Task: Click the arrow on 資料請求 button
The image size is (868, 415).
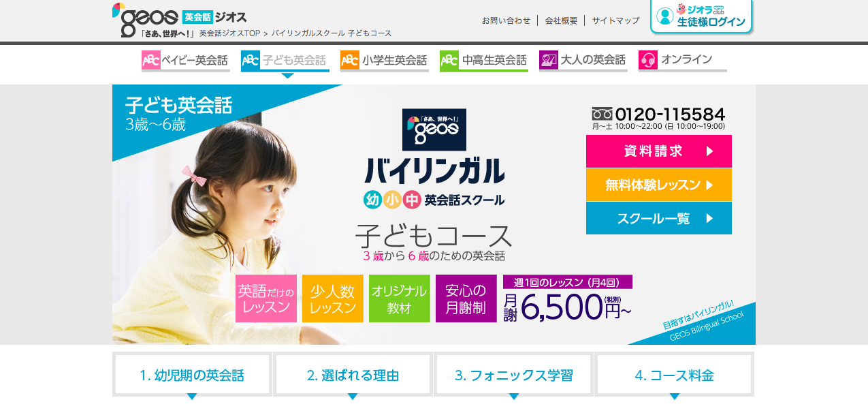Action: pos(710,151)
